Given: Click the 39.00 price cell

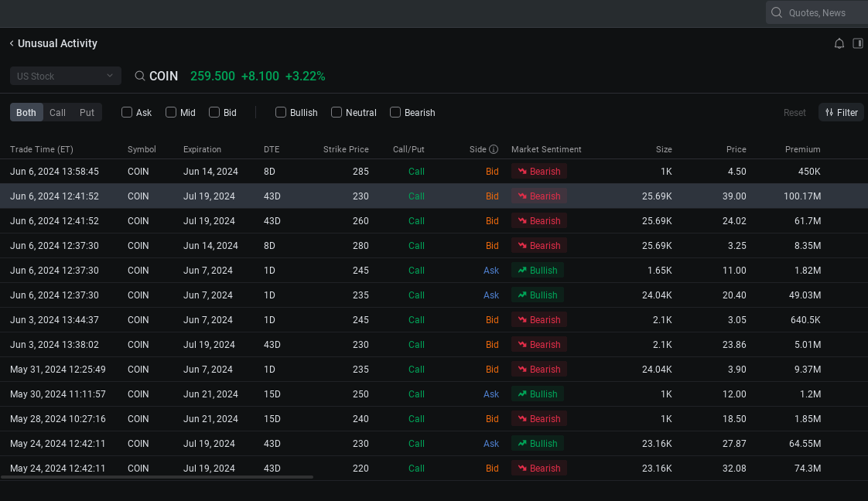Looking at the screenshot, I should [734, 196].
